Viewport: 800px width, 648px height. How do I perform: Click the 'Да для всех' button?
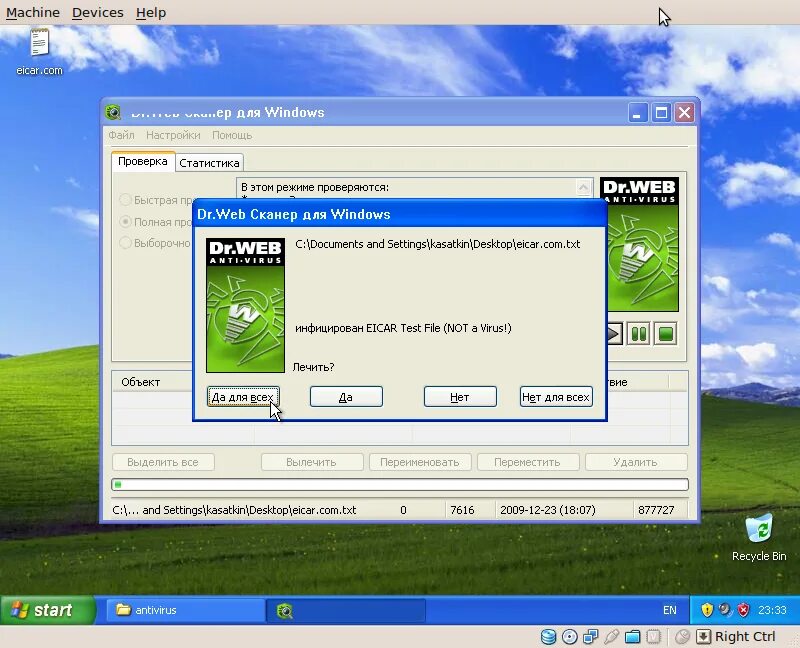tap(243, 396)
